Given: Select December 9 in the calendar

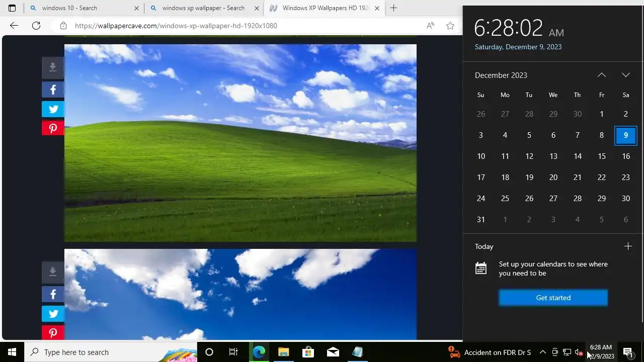Looking at the screenshot, I should (x=626, y=135).
